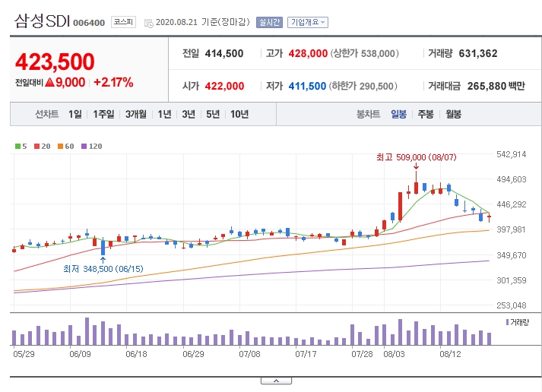Click the 542,914 price axis label
Viewport: 542px width, 392px height.
(x=512, y=154)
